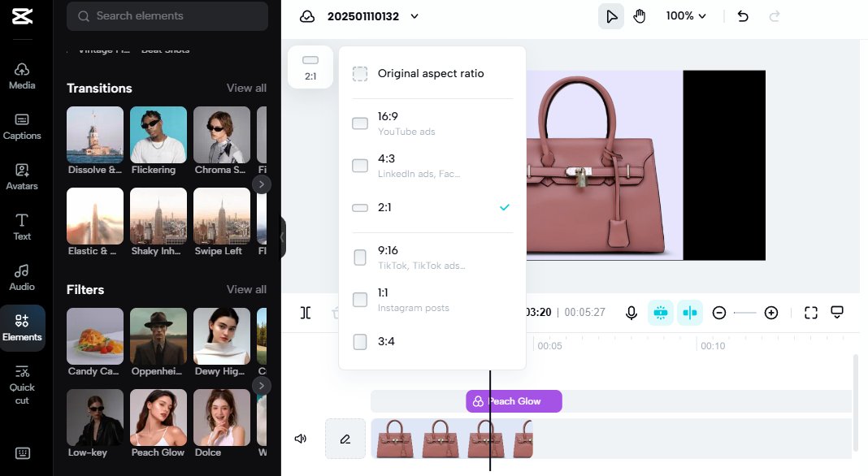Apply the Peach Glow filter thumbnail

158,418
